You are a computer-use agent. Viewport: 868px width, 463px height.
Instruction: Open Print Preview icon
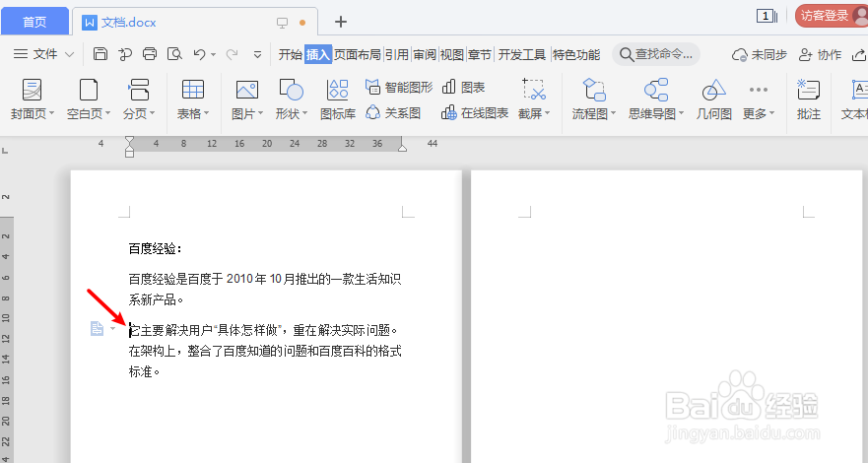pyautogui.click(x=174, y=54)
